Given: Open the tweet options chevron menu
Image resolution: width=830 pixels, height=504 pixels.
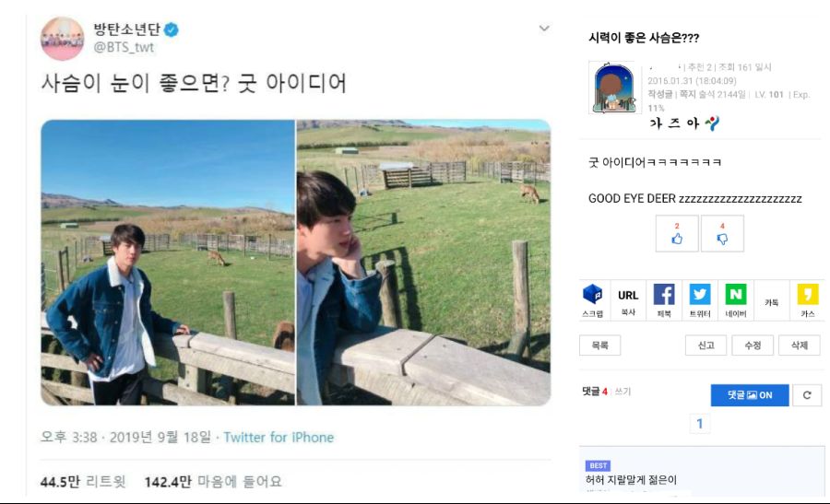Looking at the screenshot, I should pos(544,29).
